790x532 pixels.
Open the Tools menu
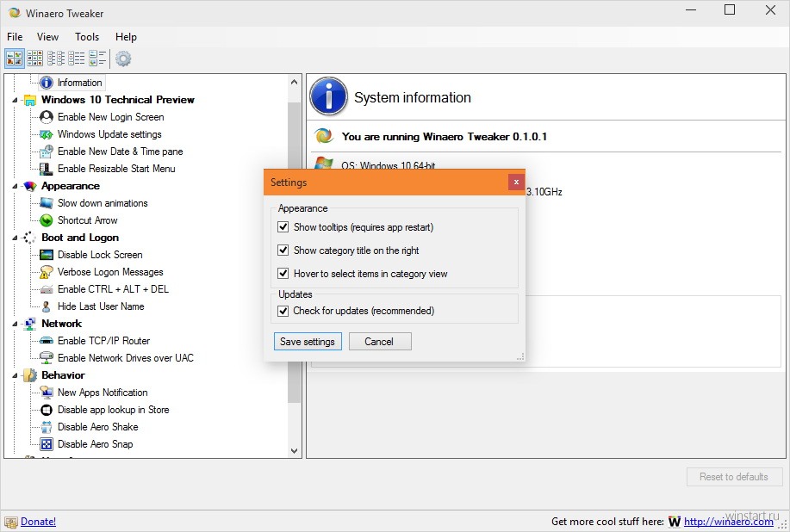pyautogui.click(x=87, y=37)
